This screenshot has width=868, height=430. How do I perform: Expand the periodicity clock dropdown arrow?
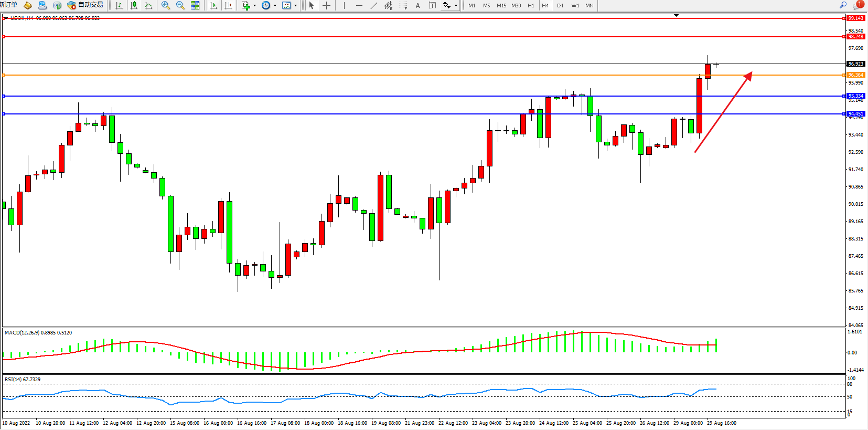coord(275,5)
